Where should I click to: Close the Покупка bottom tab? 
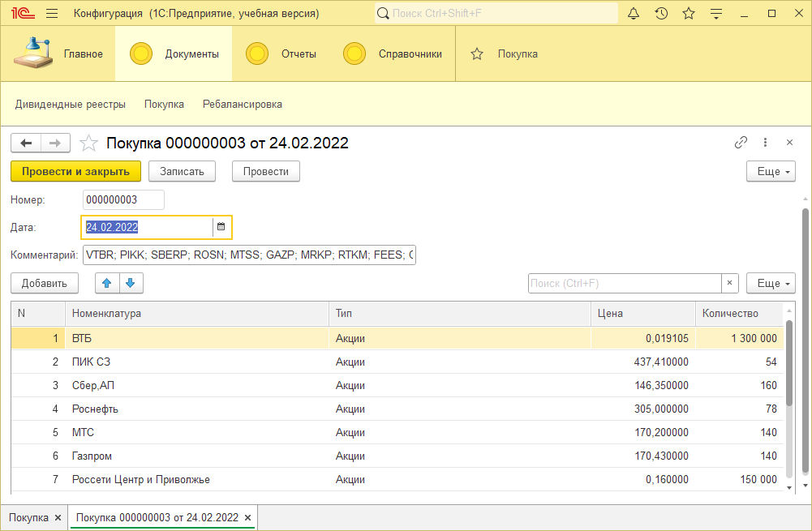click(x=58, y=517)
